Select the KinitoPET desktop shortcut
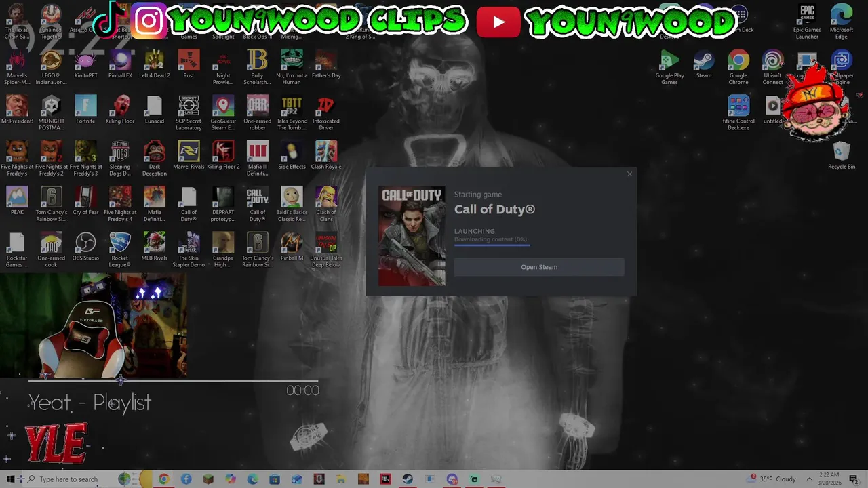The image size is (868, 488). (85, 64)
